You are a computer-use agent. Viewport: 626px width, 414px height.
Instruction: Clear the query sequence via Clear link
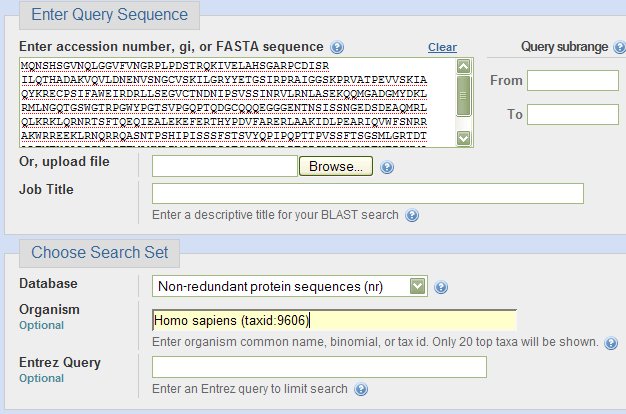click(442, 47)
